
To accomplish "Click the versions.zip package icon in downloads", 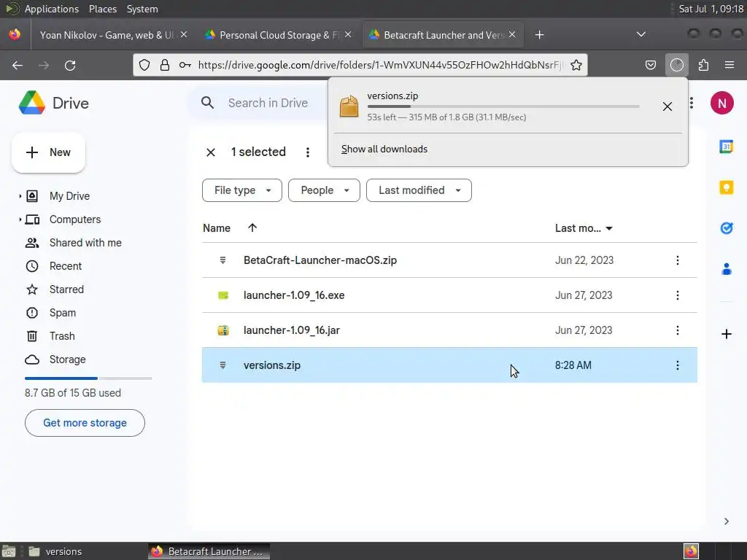I will tap(349, 106).
